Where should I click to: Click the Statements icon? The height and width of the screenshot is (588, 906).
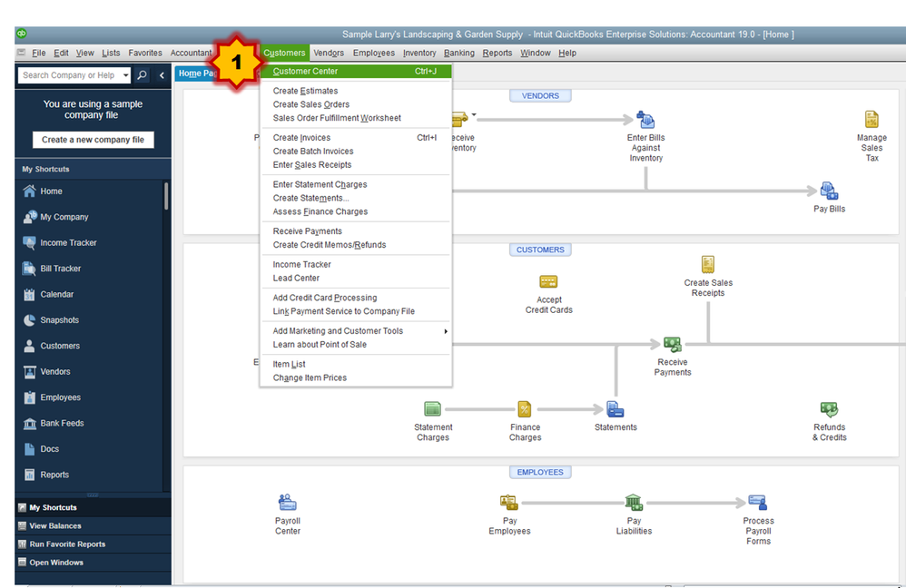(x=615, y=409)
